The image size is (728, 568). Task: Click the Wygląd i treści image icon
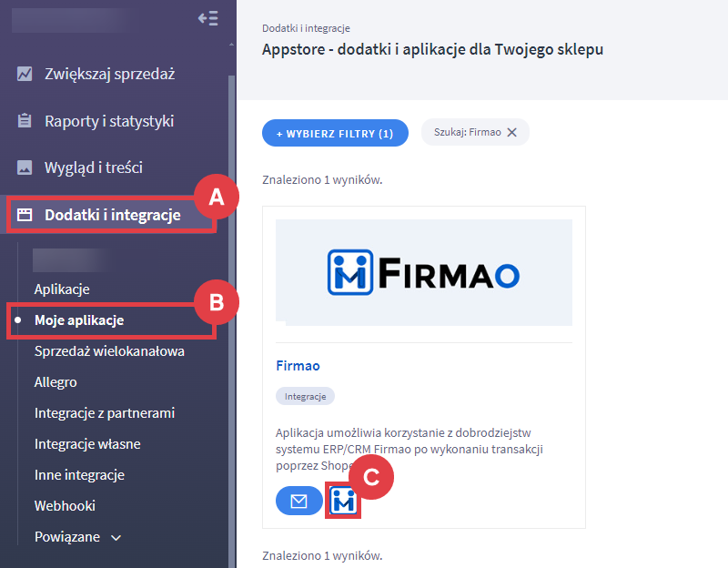[x=25, y=167]
